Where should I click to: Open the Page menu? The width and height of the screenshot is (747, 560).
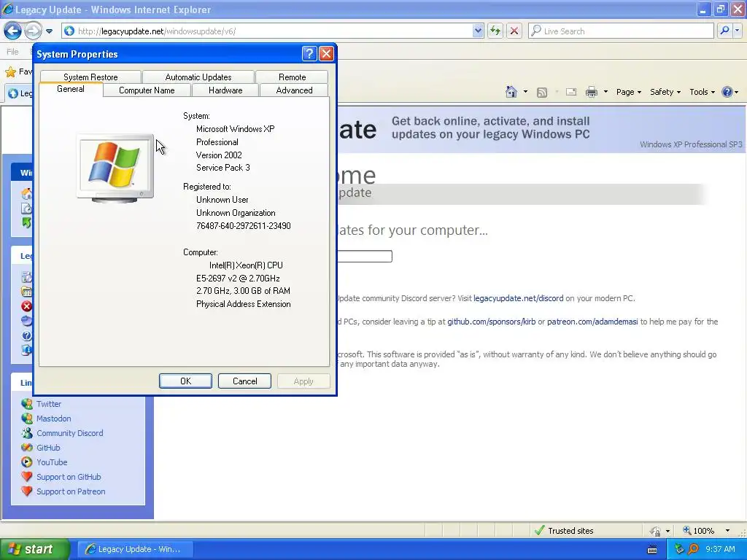coord(628,92)
